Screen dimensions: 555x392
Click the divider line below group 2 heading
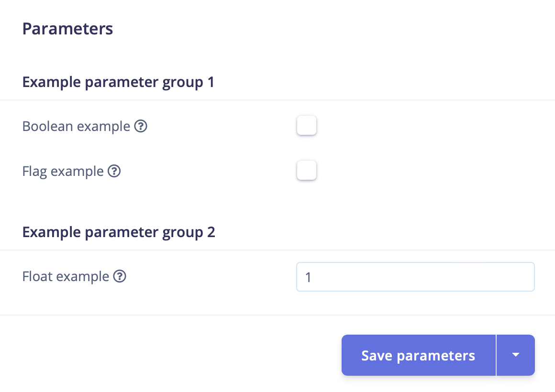[277, 250]
